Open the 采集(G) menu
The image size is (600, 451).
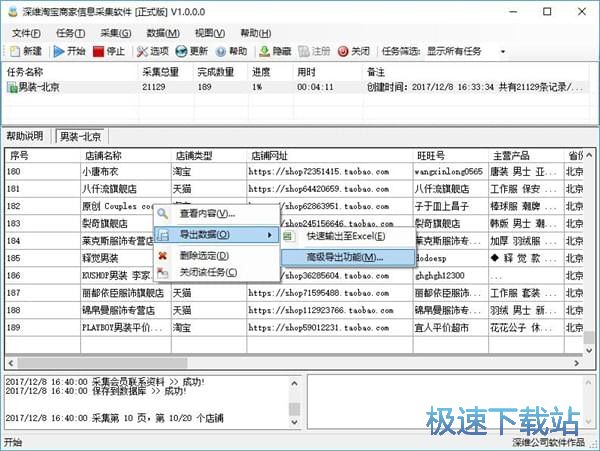pyautogui.click(x=116, y=33)
